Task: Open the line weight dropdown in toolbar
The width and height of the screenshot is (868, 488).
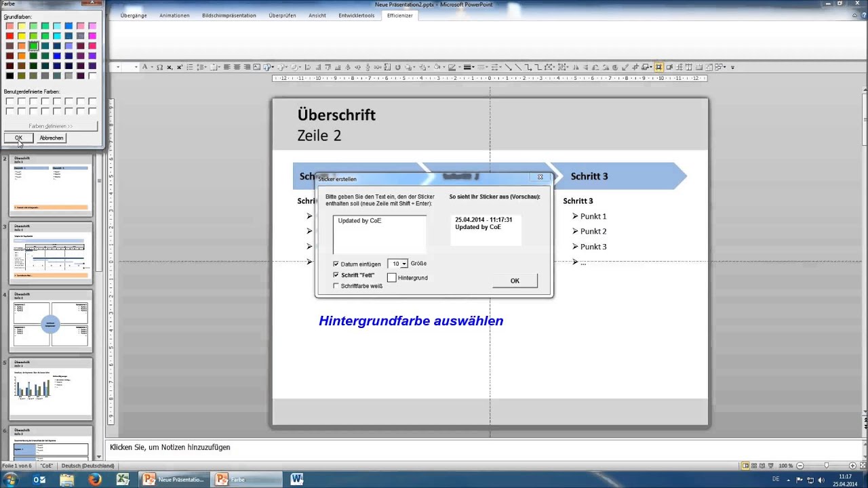Action: coord(470,67)
